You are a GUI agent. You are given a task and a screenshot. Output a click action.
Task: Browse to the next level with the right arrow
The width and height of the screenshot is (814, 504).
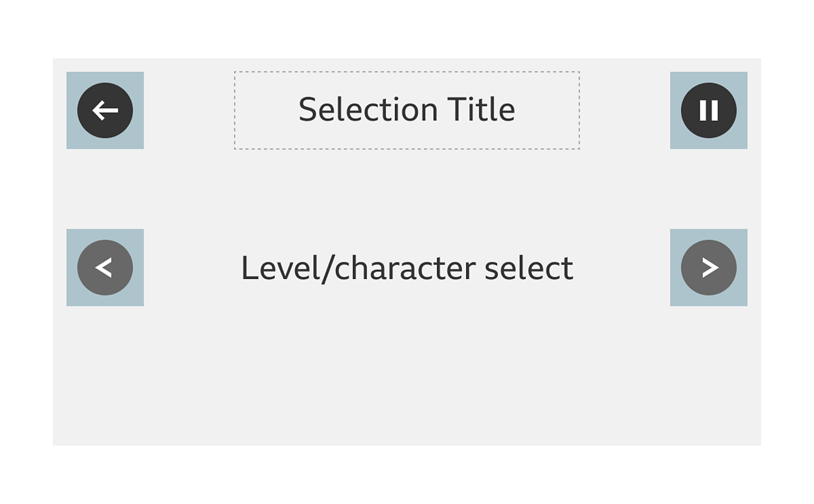pos(708,267)
